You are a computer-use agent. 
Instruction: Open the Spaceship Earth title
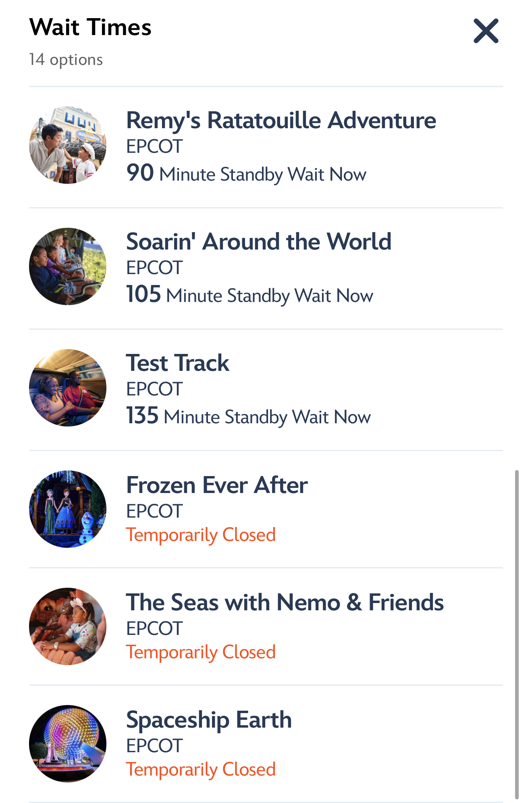[209, 720]
